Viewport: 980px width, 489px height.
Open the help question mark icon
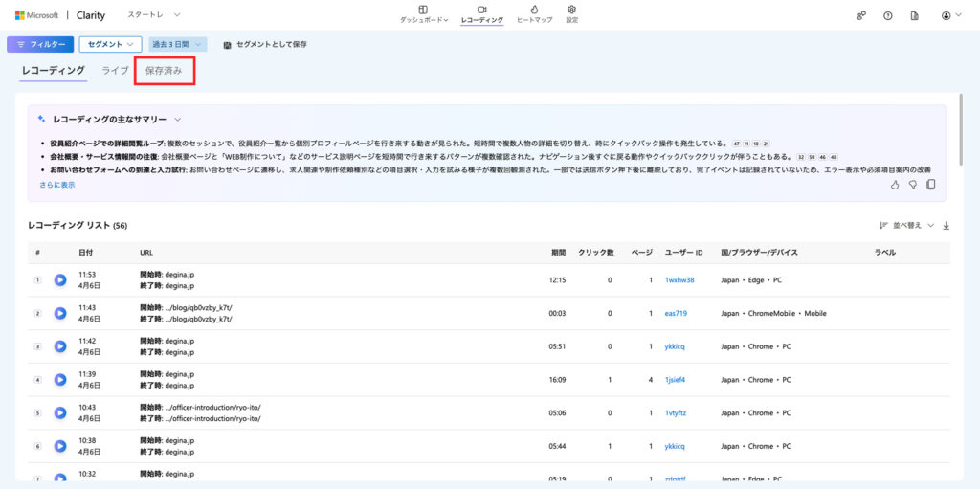pyautogui.click(x=887, y=15)
